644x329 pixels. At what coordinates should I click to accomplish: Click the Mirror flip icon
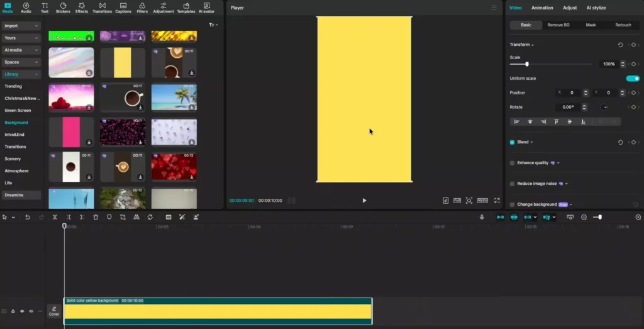(136, 217)
